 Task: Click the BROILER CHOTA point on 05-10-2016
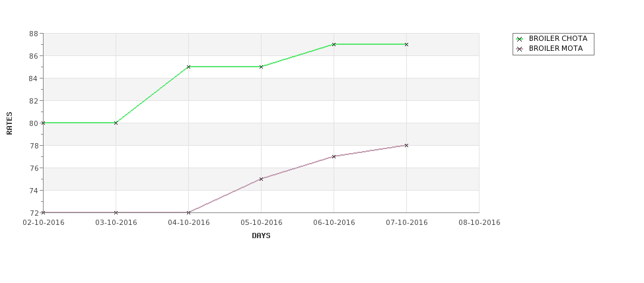(261, 67)
